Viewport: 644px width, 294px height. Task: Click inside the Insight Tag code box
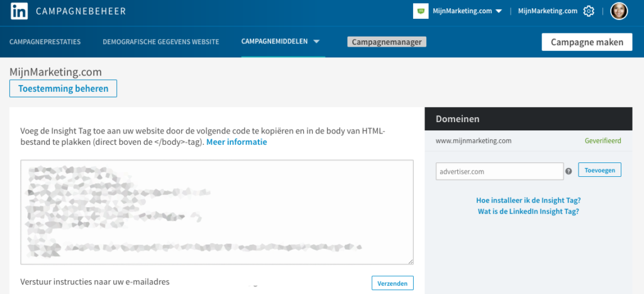click(217, 212)
